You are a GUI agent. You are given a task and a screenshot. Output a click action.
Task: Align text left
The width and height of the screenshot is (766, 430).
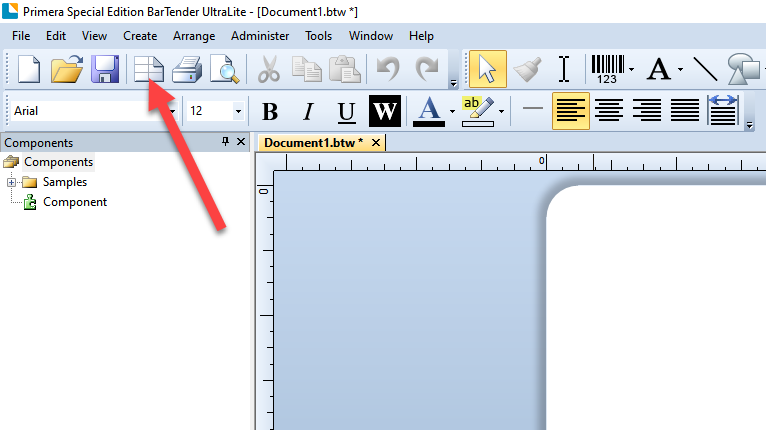(571, 111)
